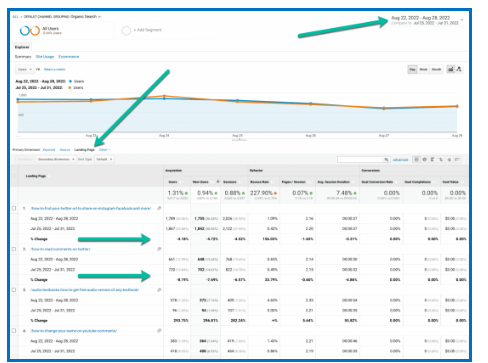
Task: Click the greyed Plot Rows button
Action: 25,159
